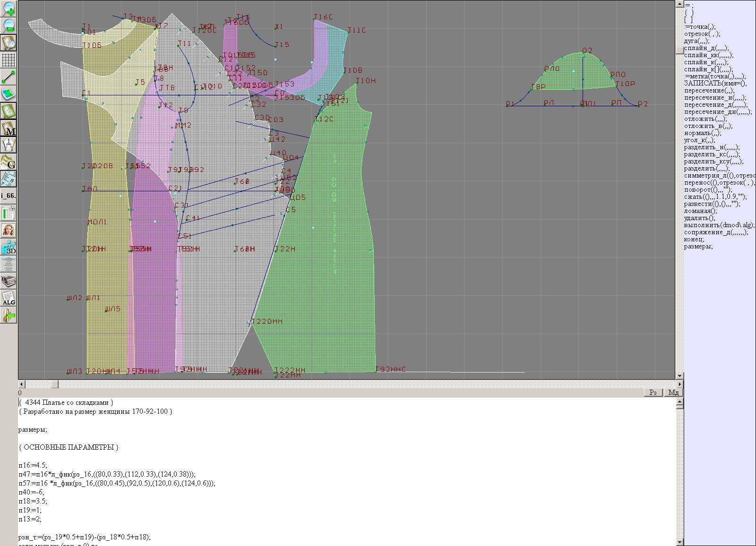Screen dimensions: 756x546
Task: Click the woman's face portrait icon
Action: (x=9, y=230)
